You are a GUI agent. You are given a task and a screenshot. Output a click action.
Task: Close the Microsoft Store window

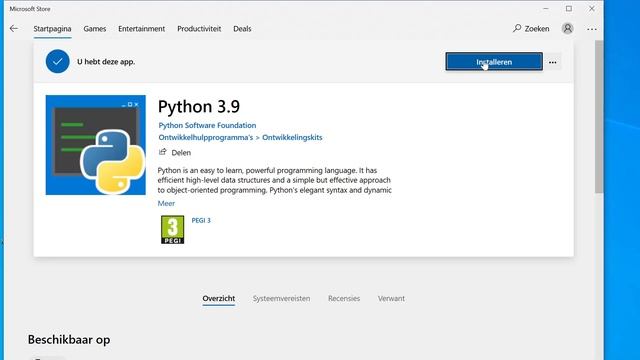592,9
